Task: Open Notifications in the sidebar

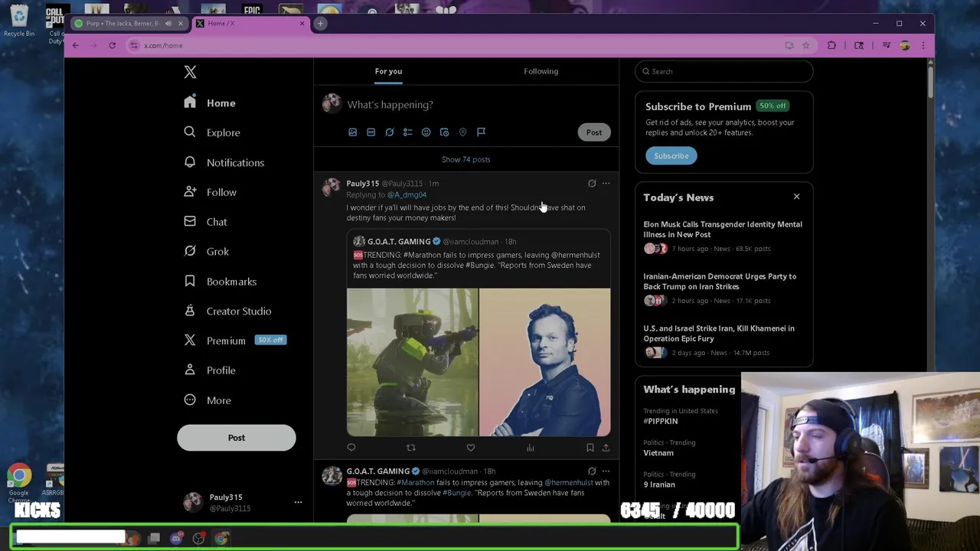Action: (x=224, y=162)
